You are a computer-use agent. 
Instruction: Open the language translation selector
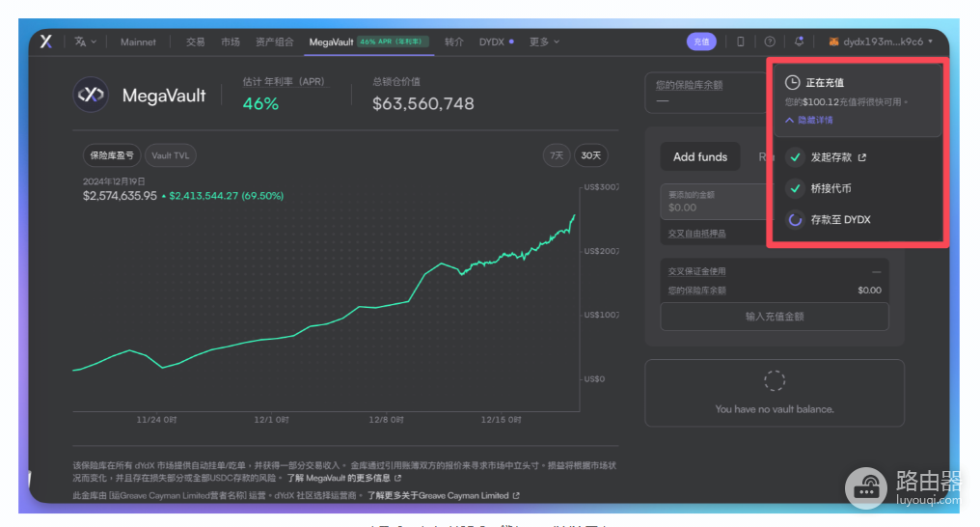(85, 42)
